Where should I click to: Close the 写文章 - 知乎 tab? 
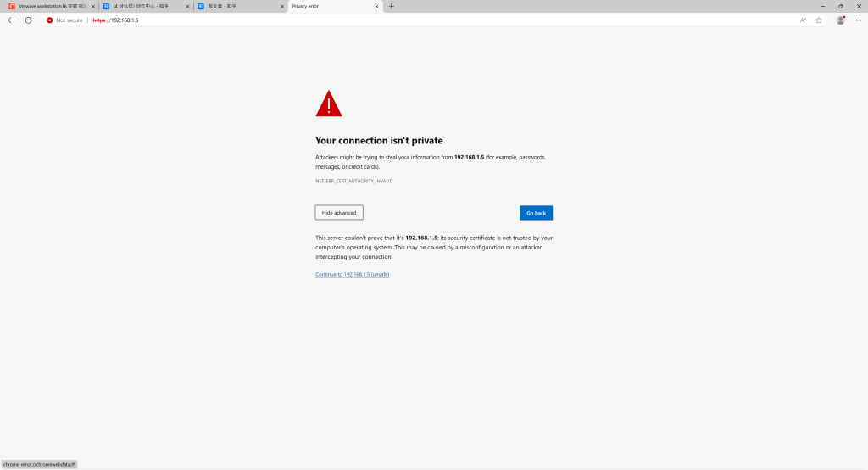282,6
